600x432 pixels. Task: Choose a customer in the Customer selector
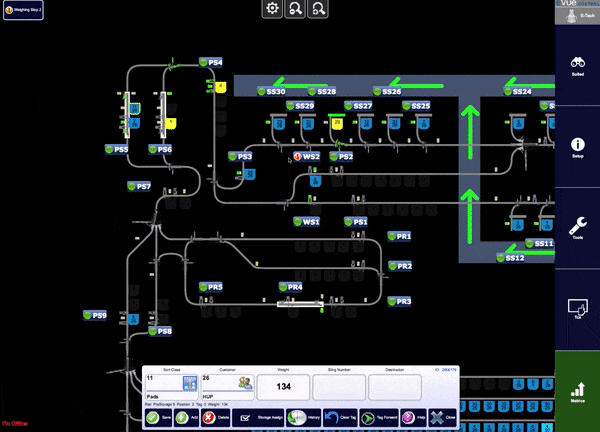click(228, 387)
